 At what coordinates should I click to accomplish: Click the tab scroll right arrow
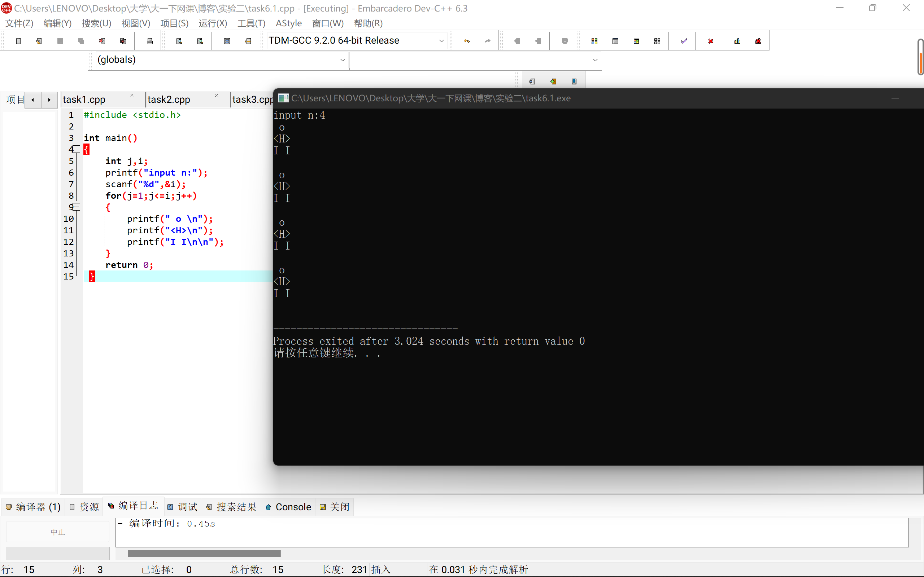pyautogui.click(x=49, y=100)
